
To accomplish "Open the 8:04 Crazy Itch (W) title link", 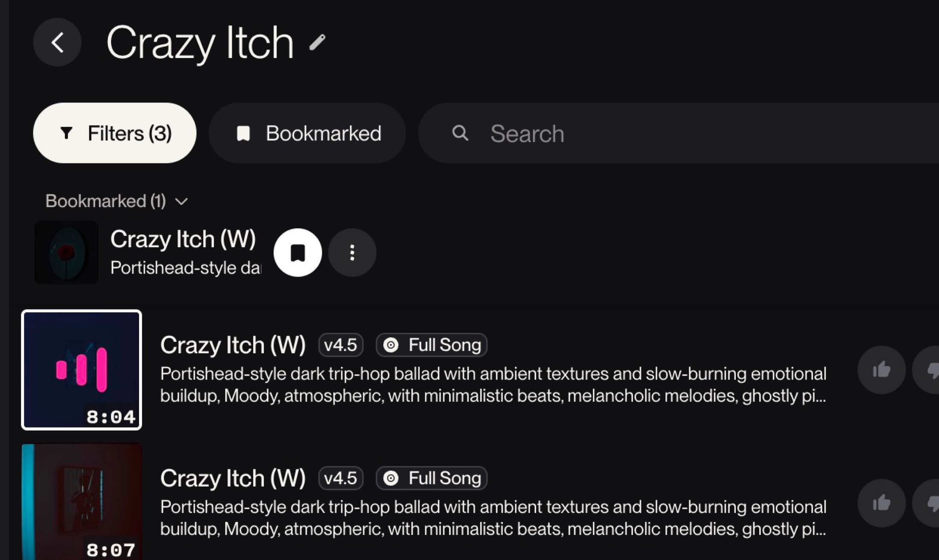I will pos(233,345).
